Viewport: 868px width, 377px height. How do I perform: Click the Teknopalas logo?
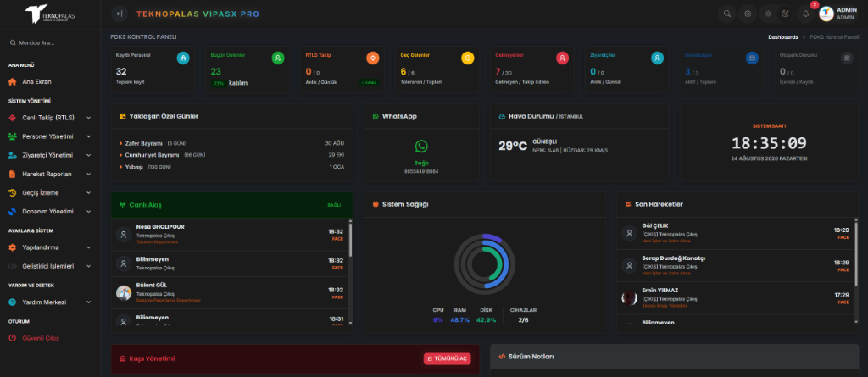(x=50, y=14)
